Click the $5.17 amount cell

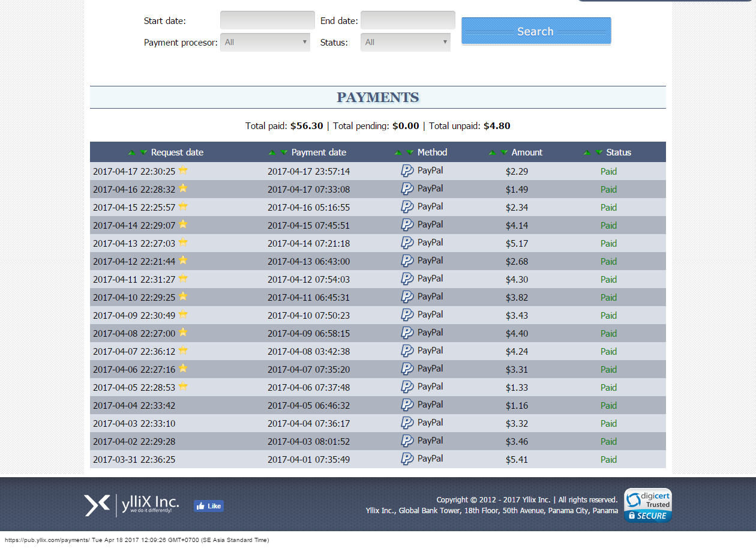coord(517,244)
